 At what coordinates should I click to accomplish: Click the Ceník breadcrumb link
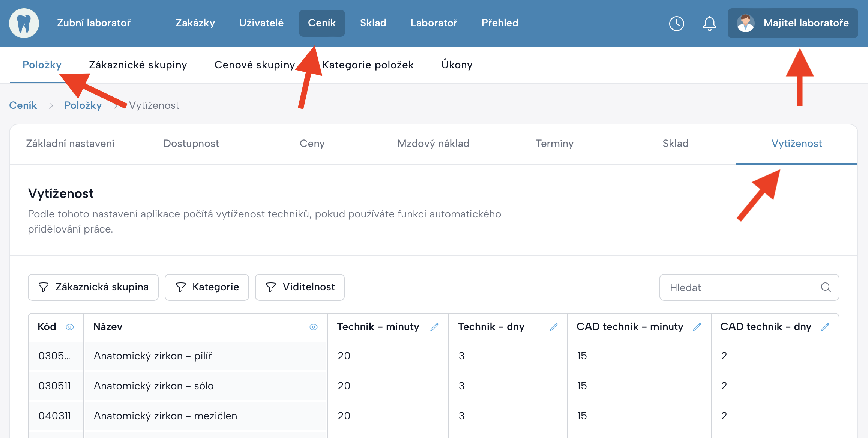point(23,105)
